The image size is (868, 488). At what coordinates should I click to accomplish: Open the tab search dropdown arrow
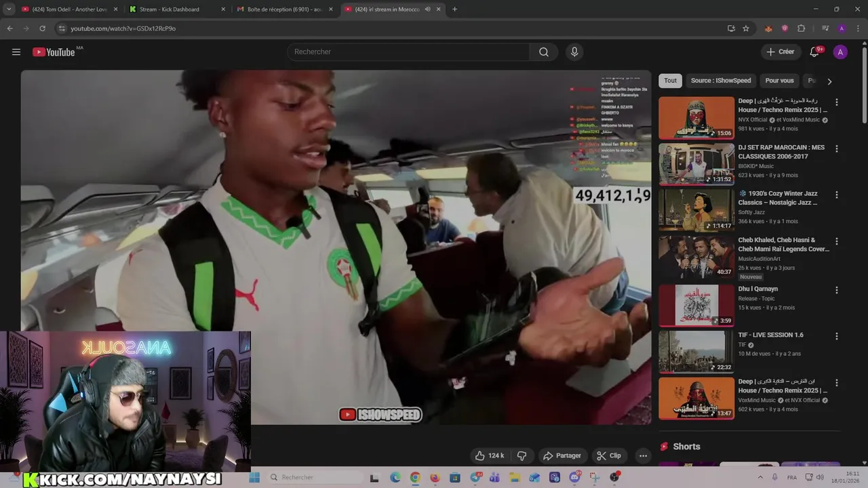pos(9,9)
